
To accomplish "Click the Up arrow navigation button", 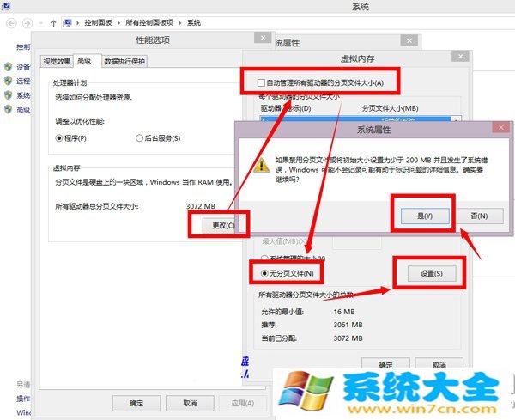I will pyautogui.click(x=53, y=23).
